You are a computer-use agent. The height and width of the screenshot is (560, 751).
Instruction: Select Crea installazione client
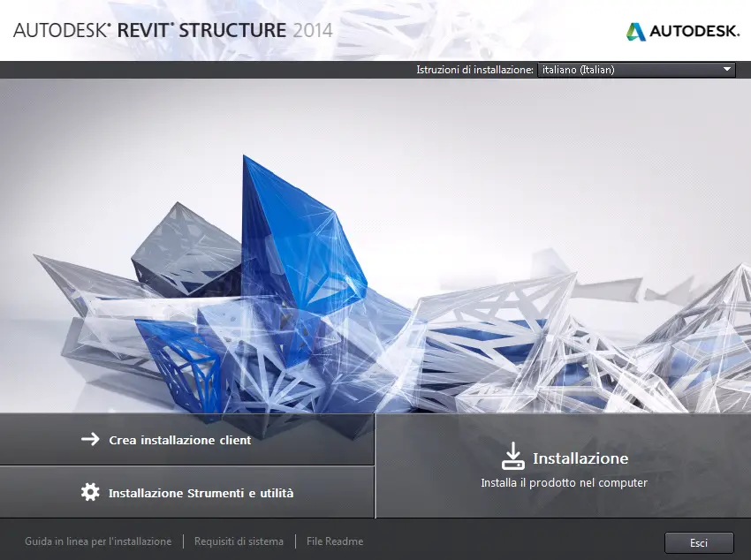point(186,439)
